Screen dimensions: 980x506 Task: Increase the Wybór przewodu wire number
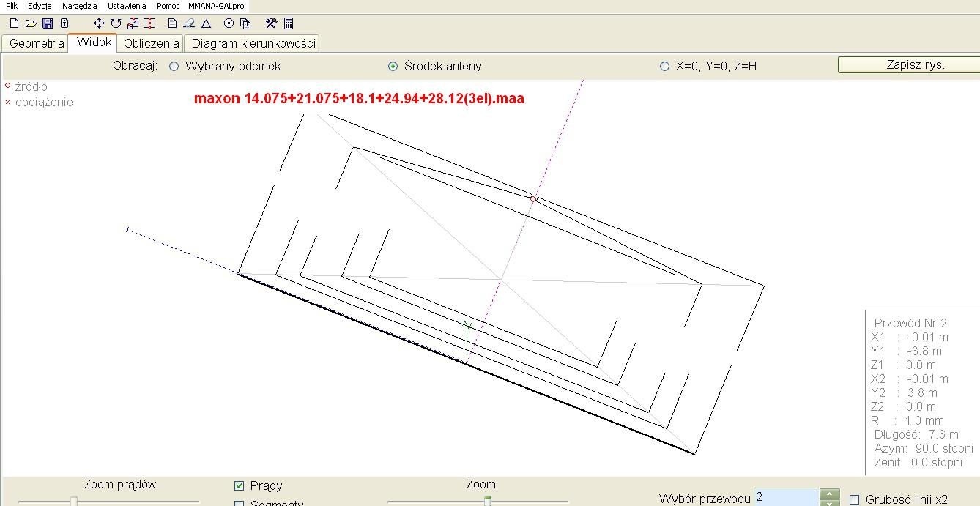(x=829, y=493)
